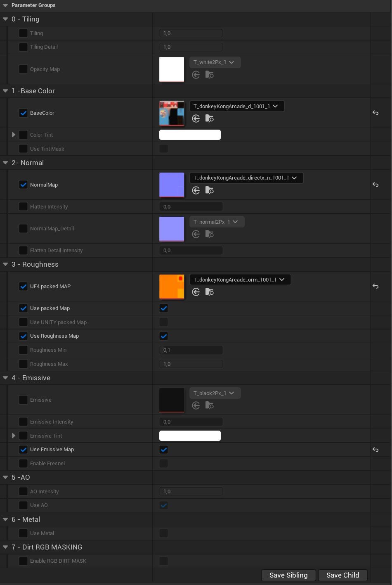
Task: Click the Save Sibling button
Action: 288,575
